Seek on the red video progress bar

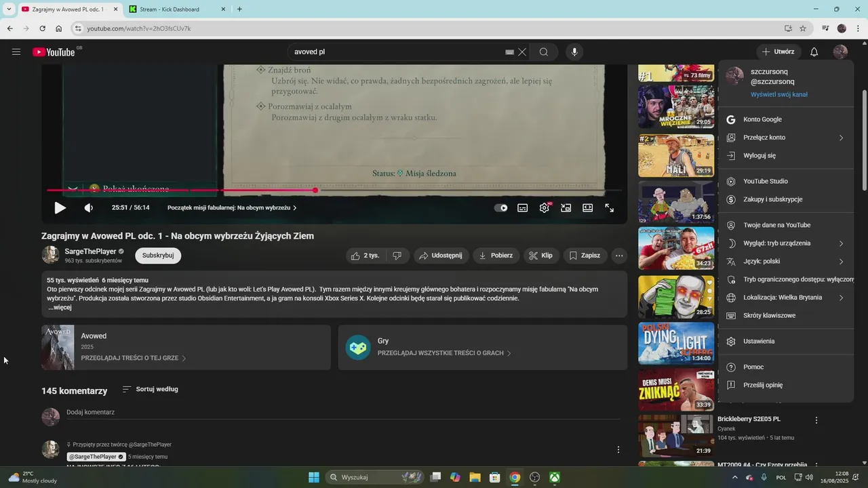pyautogui.click(x=334, y=190)
